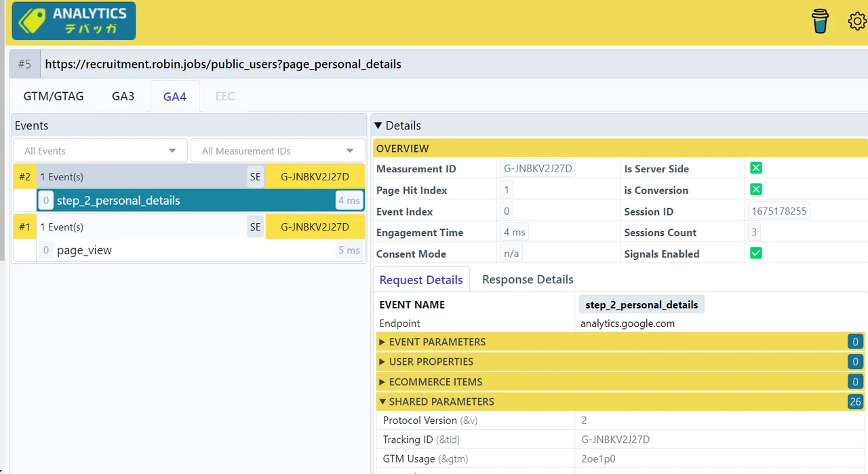Expand the ECOMMERCE ITEMS section
Screen dimensions: 868x474
[x=620, y=382]
